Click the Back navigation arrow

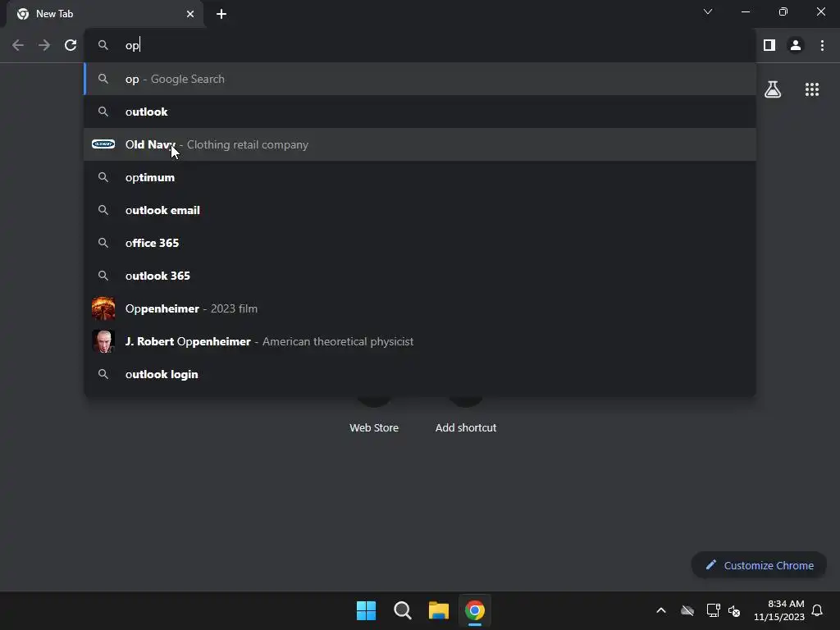point(18,46)
